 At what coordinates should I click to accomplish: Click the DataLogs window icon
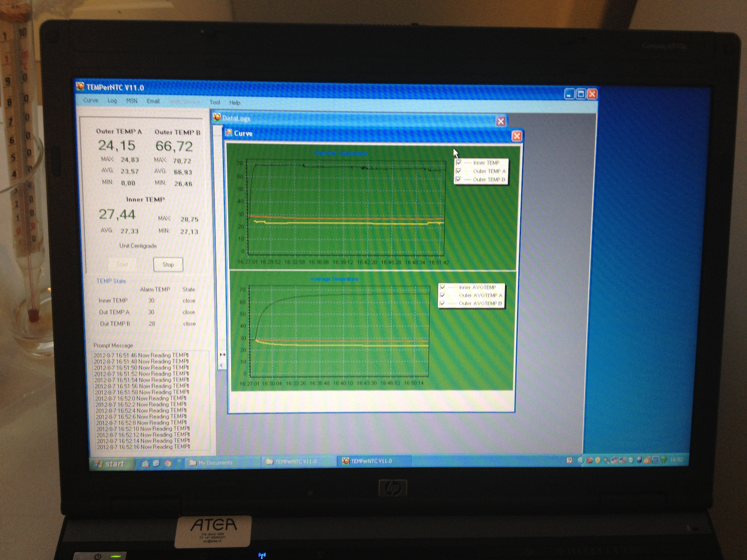[217, 118]
